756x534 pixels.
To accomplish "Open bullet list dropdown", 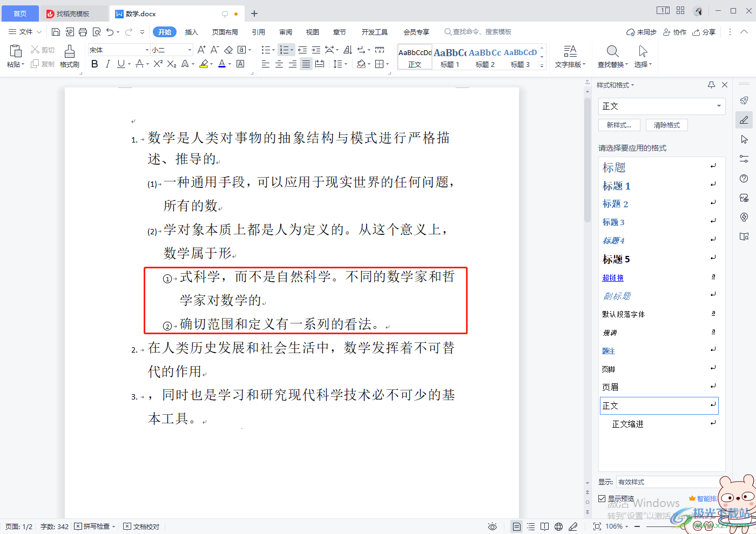I will coord(273,50).
